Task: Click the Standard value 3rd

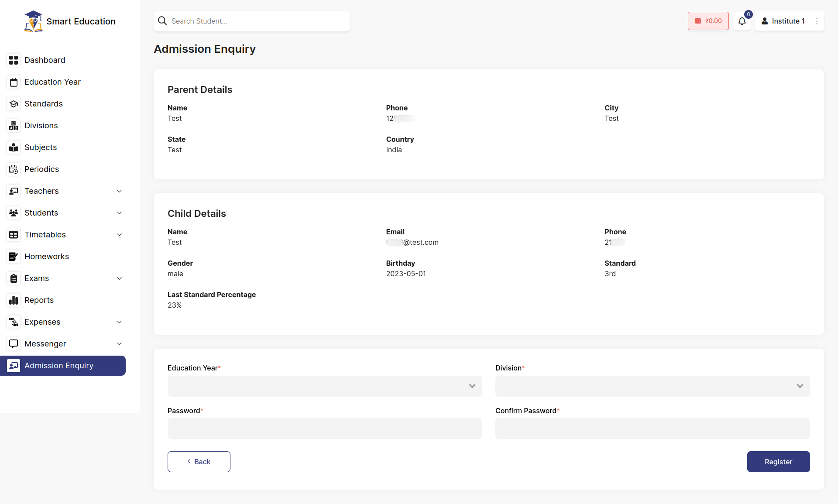Action: pos(610,274)
